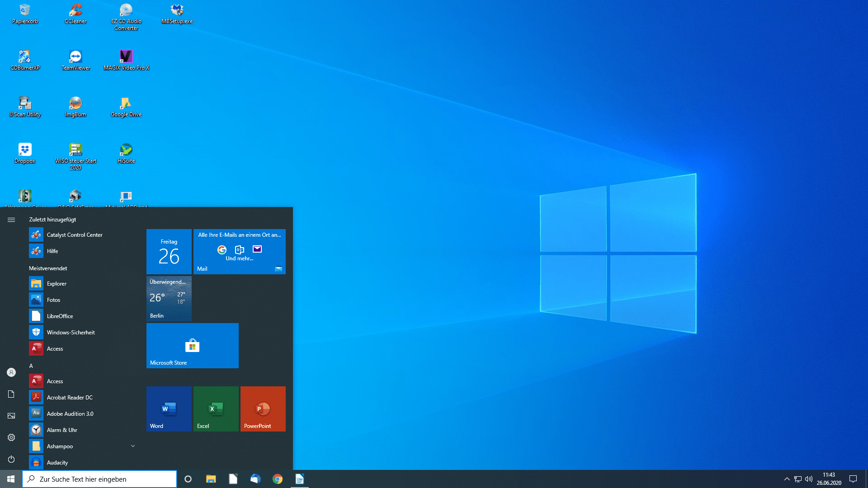868x488 pixels.
Task: Expand the Start menu hamburger navigation
Action: 11,220
